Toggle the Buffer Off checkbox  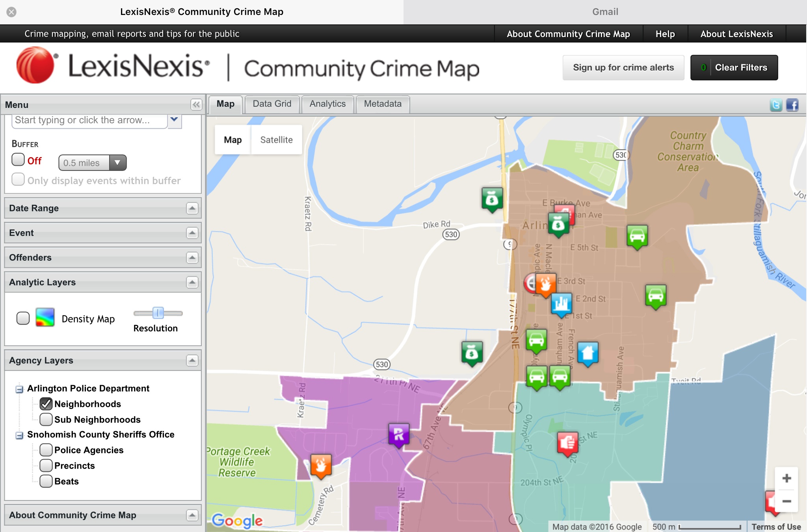(x=18, y=160)
